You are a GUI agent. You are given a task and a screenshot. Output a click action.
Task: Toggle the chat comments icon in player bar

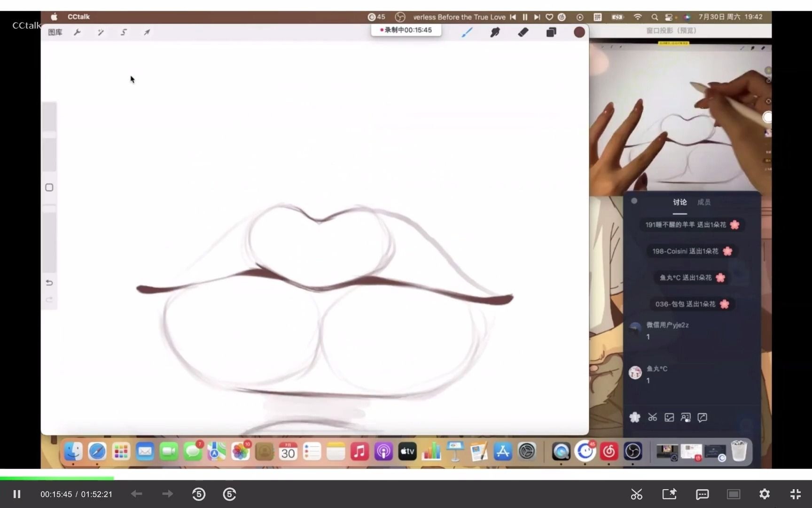pos(702,494)
